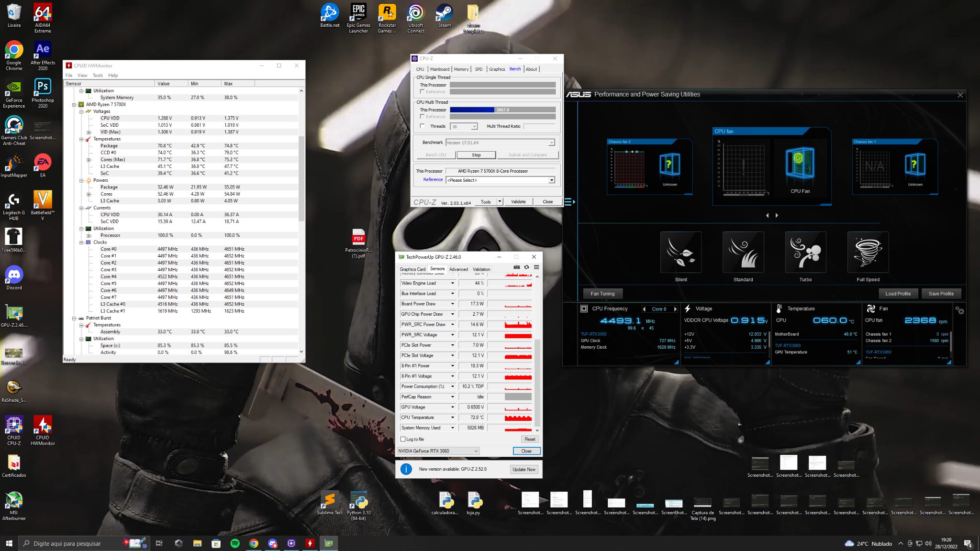Open the File Explorer taskbar icon
The width and height of the screenshot is (980, 551).
(x=197, y=543)
